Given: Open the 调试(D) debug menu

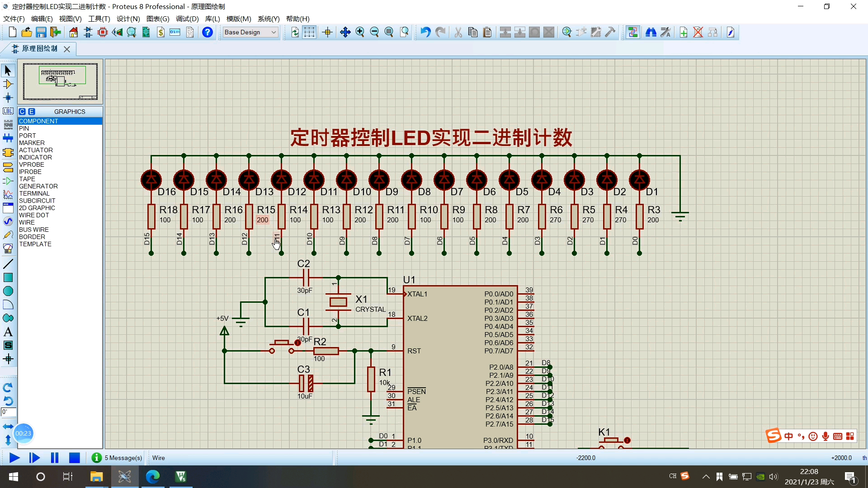Looking at the screenshot, I should (x=187, y=19).
